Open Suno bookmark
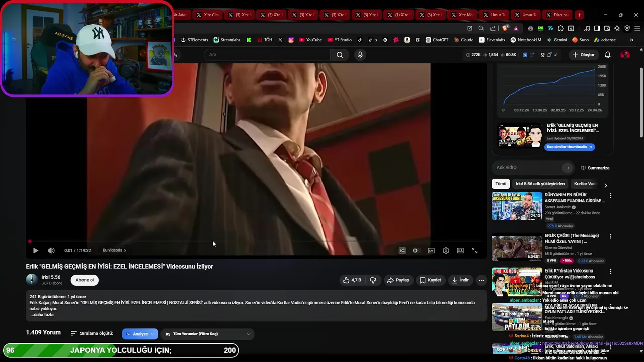The height and width of the screenshot is (362, 644). click(581, 40)
